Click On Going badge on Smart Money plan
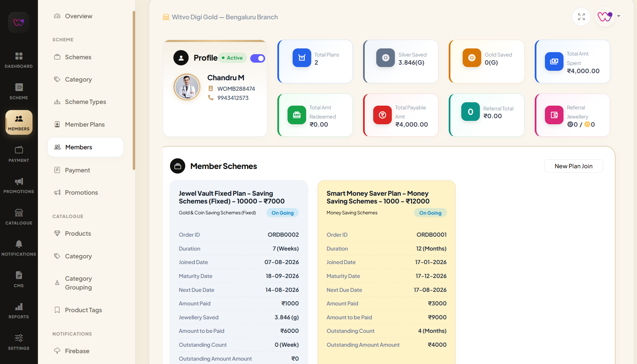637x364 pixels. click(x=430, y=213)
